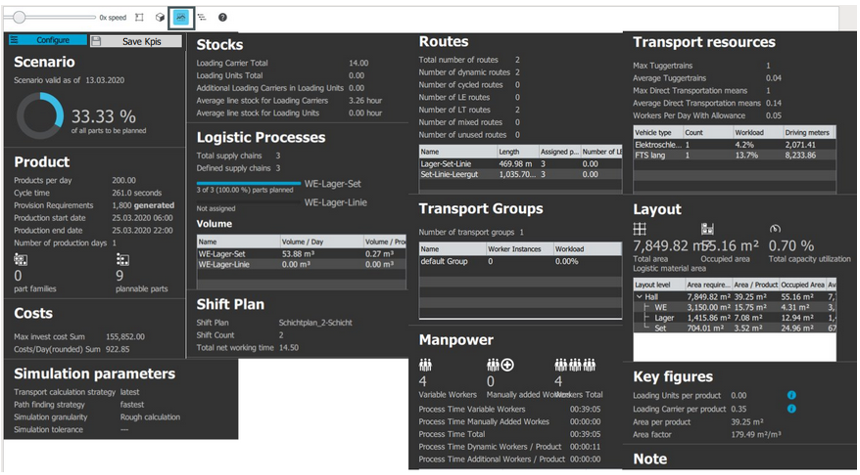This screenshot has width=860, height=475.
Task: Select the highlighted KPI chart dashboard icon
Action: (181, 18)
